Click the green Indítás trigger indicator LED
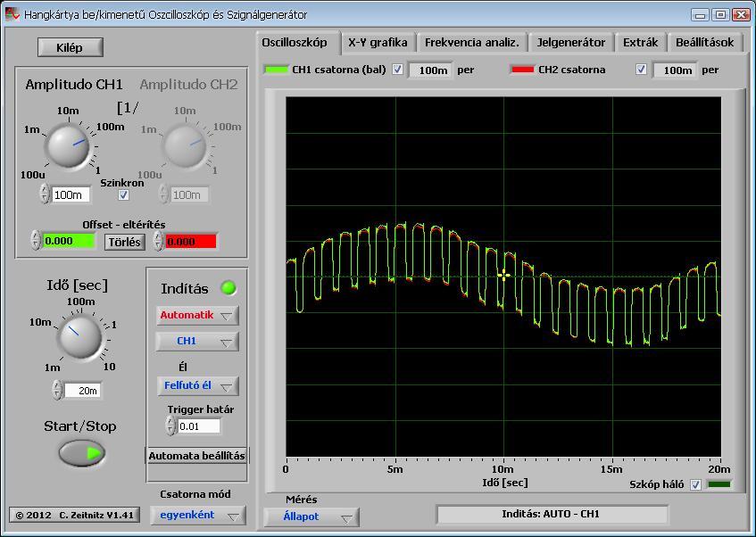Image resolution: width=756 pixels, height=537 pixels. [228, 288]
